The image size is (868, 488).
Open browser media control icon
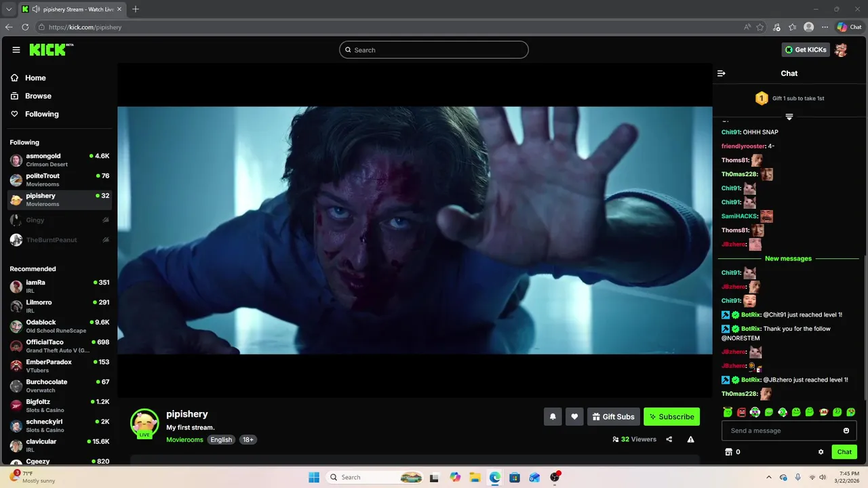776,27
